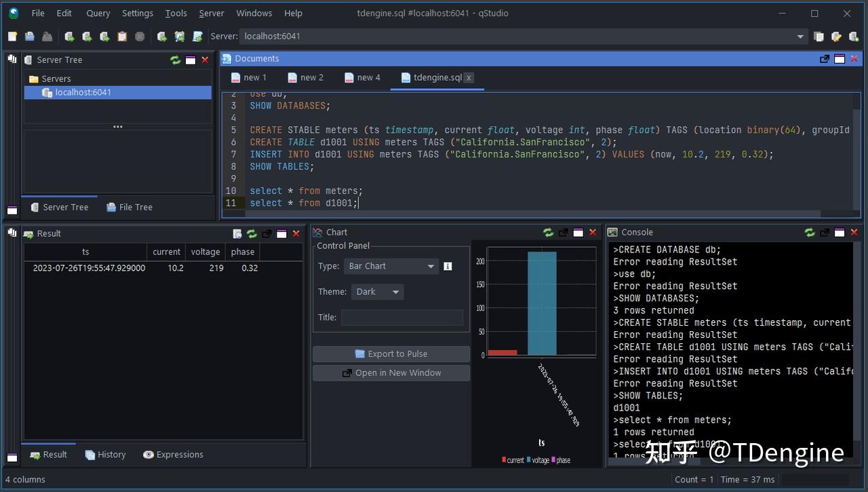
Task: Open the Settings menu
Action: [138, 13]
